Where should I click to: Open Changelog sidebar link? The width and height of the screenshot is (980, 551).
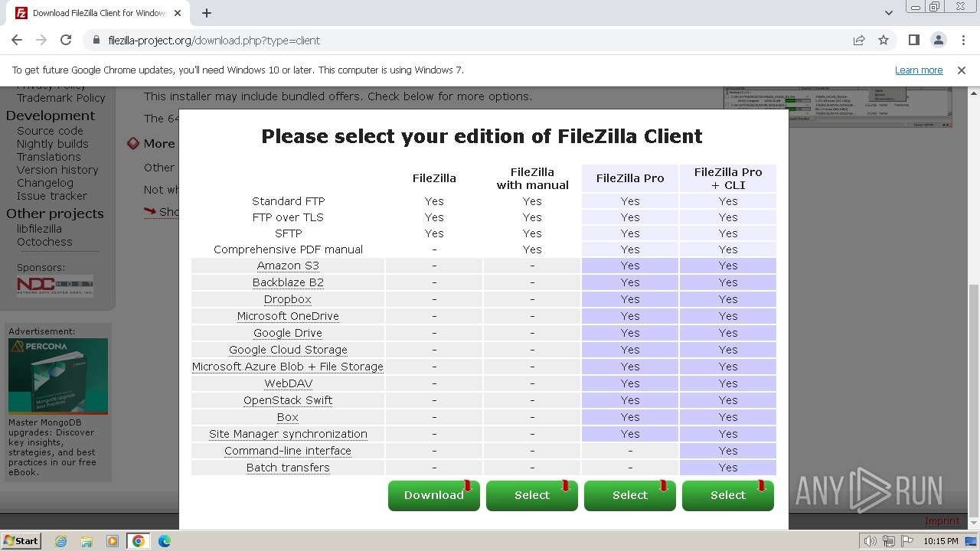tap(45, 183)
